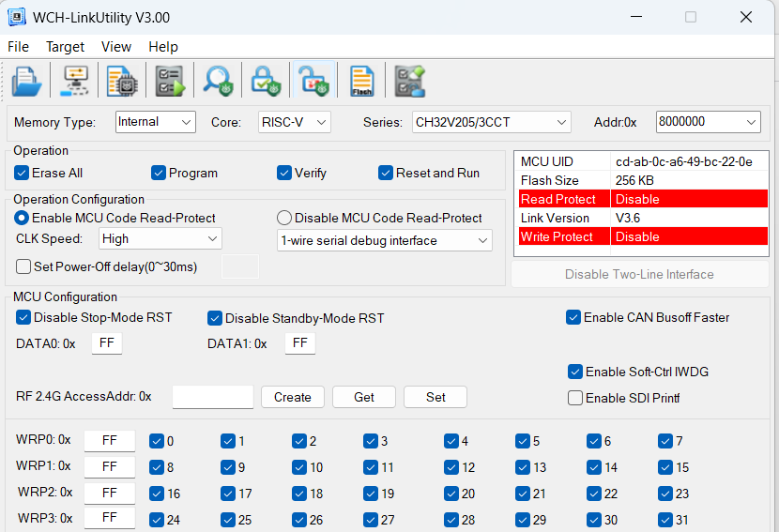Screen dimensions: 779x532
Task: Click the WRP0 hex input field
Action: (109, 441)
